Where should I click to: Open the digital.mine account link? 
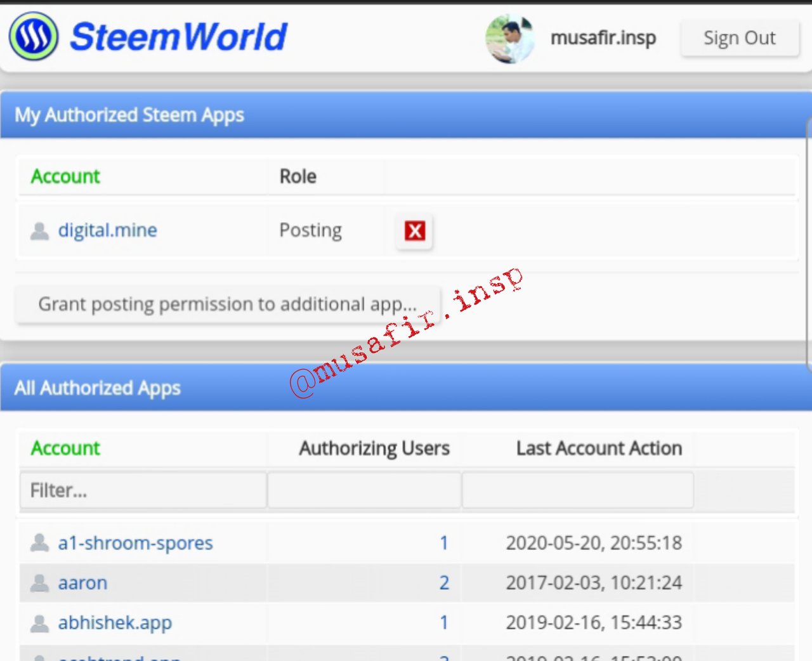point(107,230)
